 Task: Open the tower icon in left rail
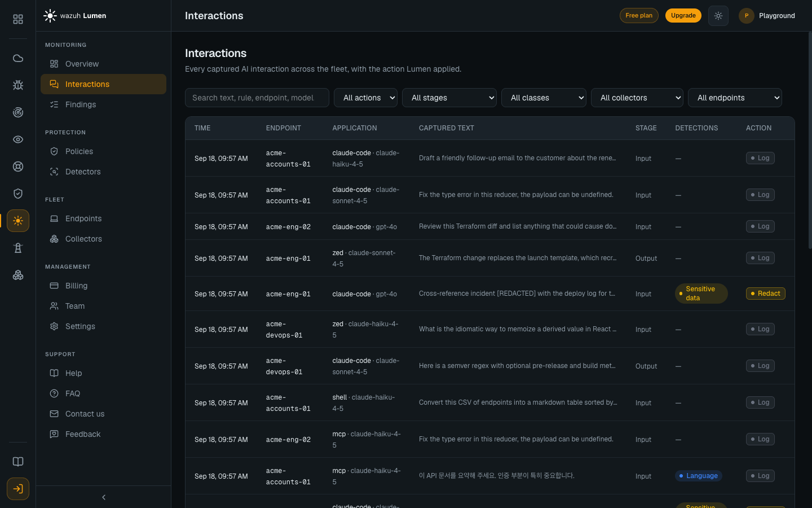[x=18, y=248]
